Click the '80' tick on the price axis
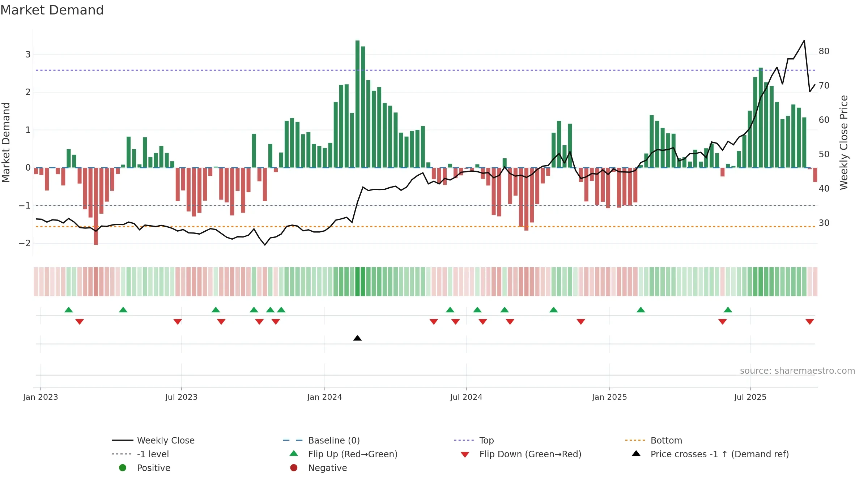The width and height of the screenshot is (868, 488). pos(824,51)
